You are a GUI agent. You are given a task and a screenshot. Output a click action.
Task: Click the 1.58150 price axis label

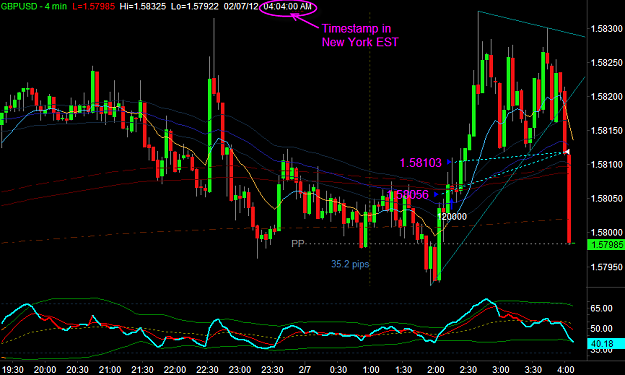[607, 130]
